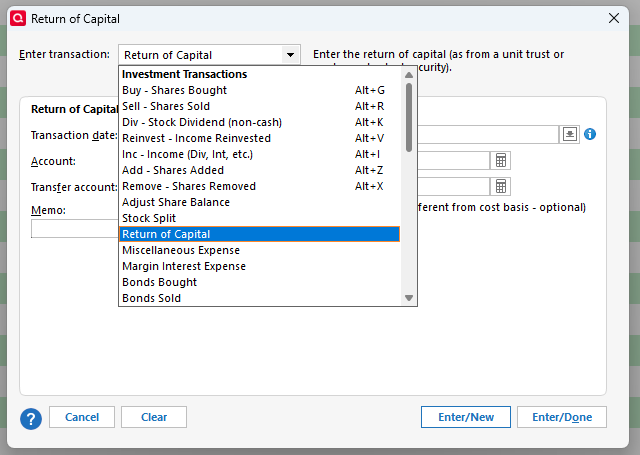Open the lower calculator icon
This screenshot has height=455, width=640.
click(x=501, y=186)
